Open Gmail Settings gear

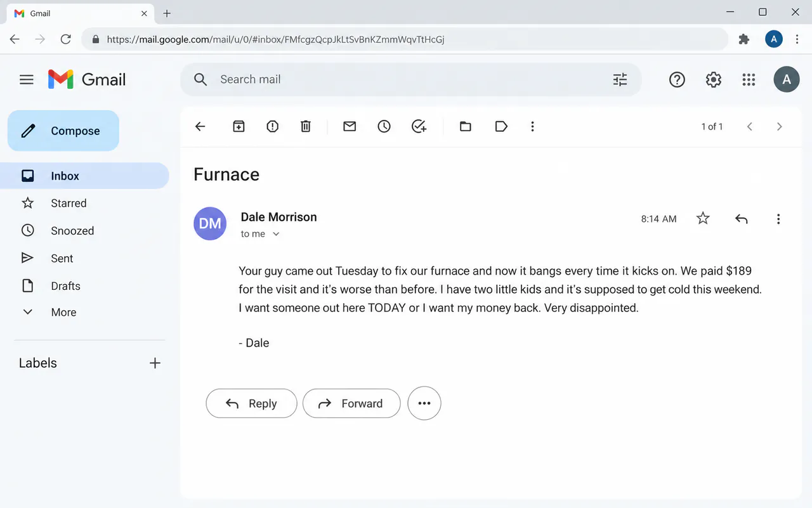[x=714, y=79]
